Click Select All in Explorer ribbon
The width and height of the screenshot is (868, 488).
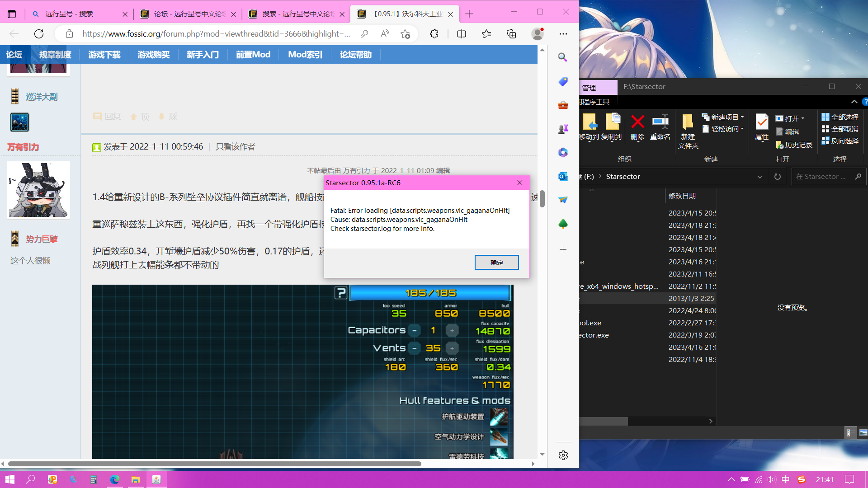click(x=840, y=117)
